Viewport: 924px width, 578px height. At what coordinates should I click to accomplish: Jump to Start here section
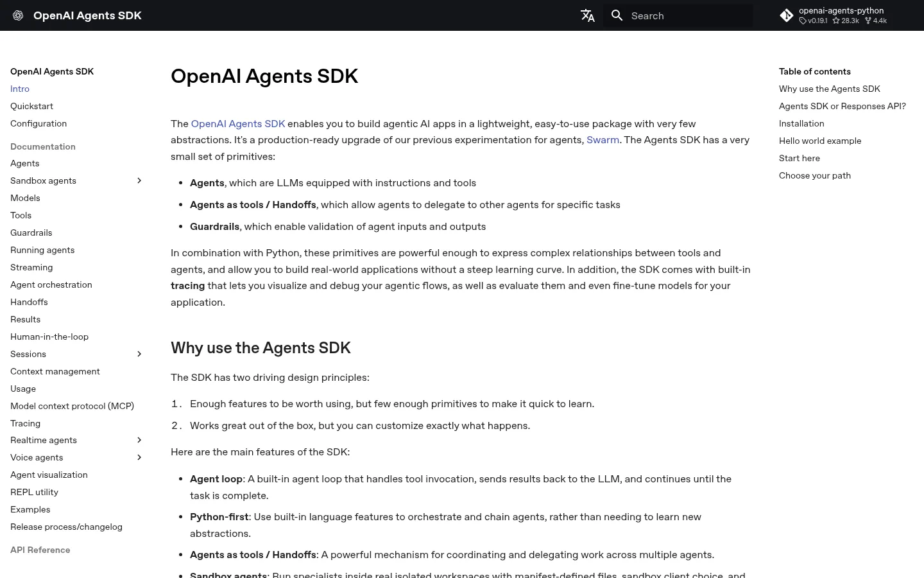[x=800, y=158]
